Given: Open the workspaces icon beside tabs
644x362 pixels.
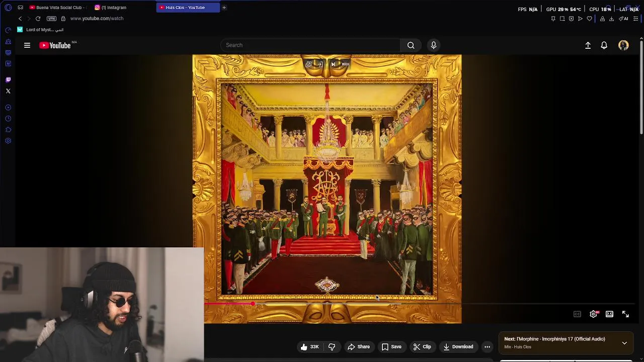Looking at the screenshot, I should click(x=20, y=8).
